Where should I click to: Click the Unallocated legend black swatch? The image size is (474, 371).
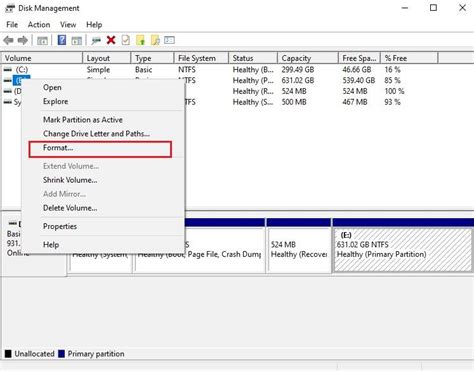click(x=8, y=354)
